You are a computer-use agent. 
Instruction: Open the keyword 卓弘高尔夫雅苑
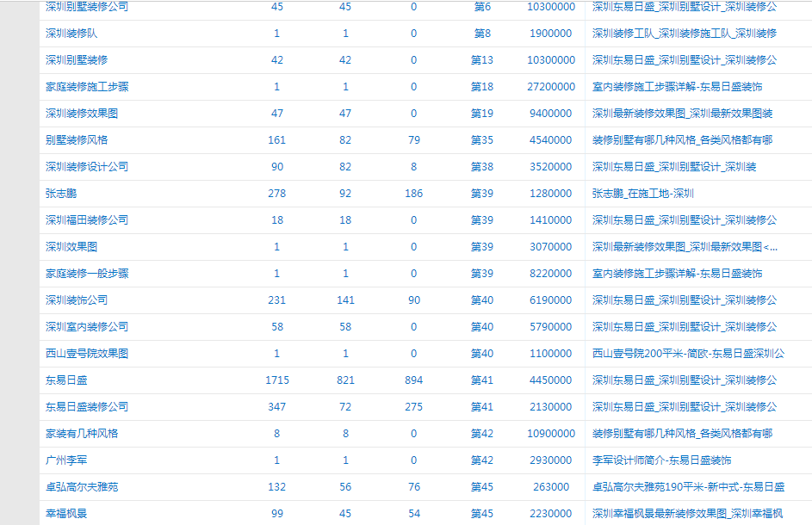[82, 487]
